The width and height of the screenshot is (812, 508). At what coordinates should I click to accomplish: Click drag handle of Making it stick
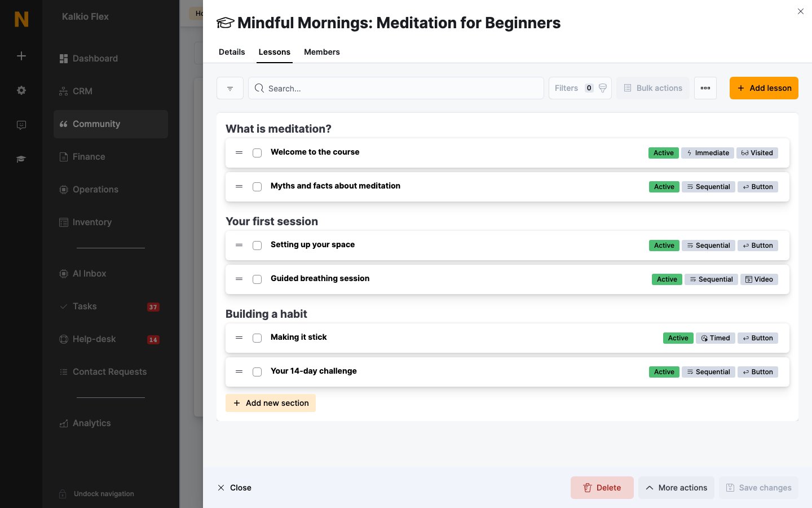point(239,338)
